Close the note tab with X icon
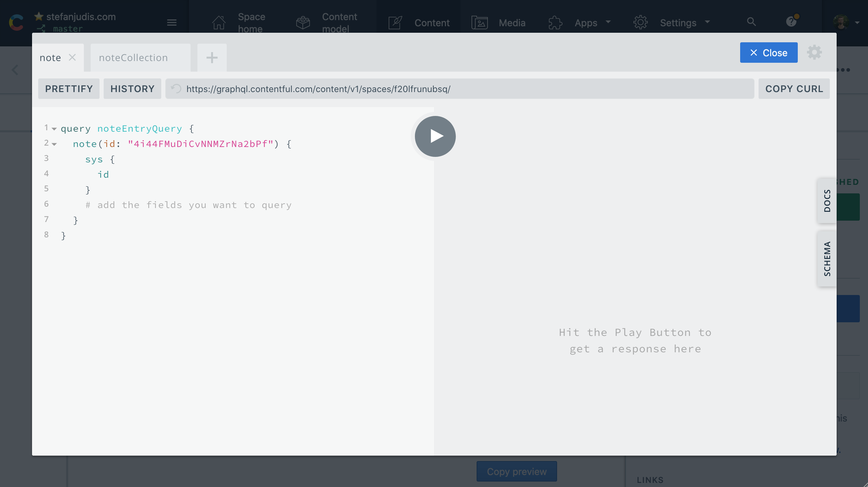 pyautogui.click(x=72, y=57)
